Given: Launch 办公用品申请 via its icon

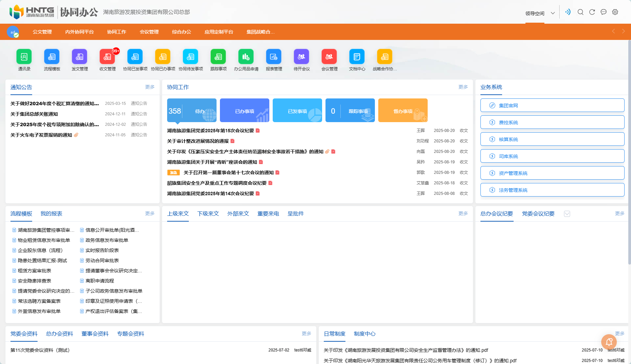Looking at the screenshot, I should pos(246,57).
